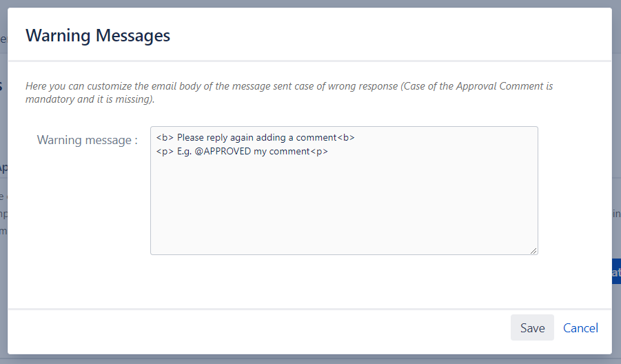Viewport: 621px width, 364px height.
Task: Click the italic email body description text
Action: tap(289, 92)
